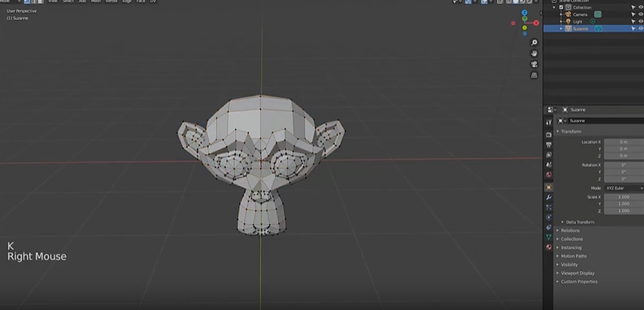Open the Mesh menu in viewport header
The image size is (644, 310).
coord(96,2)
